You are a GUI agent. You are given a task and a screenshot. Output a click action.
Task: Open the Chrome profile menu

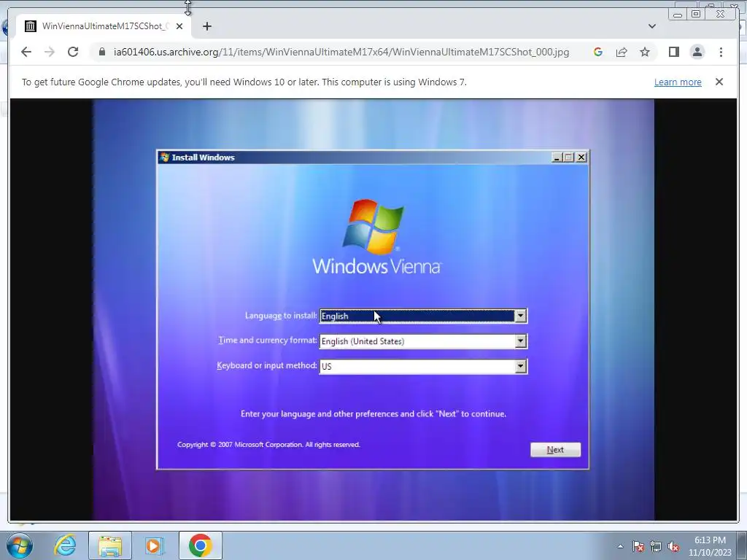click(697, 52)
